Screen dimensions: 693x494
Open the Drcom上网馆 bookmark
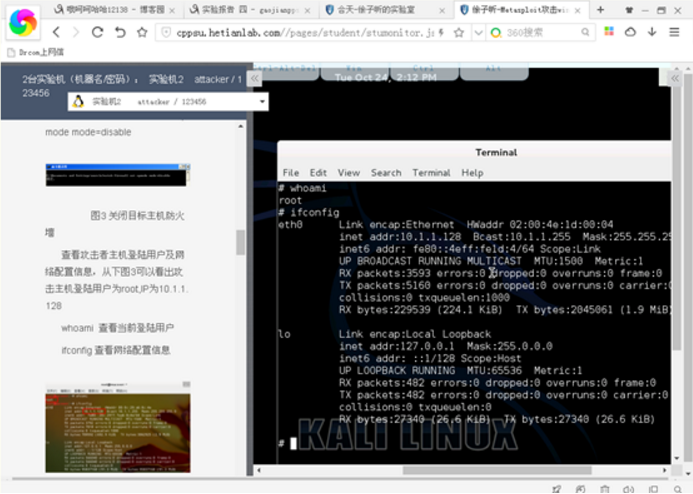click(36, 52)
